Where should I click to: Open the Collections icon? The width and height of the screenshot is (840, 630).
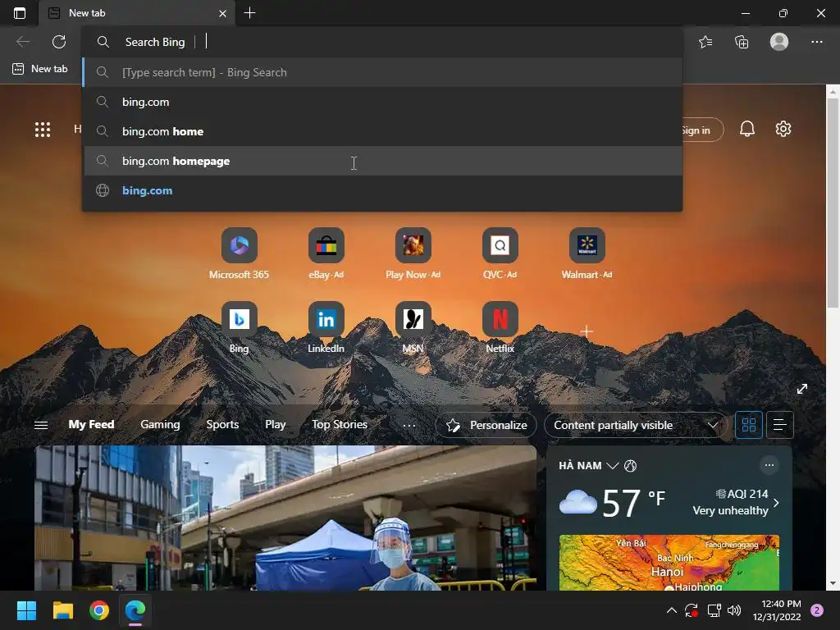[x=742, y=42]
